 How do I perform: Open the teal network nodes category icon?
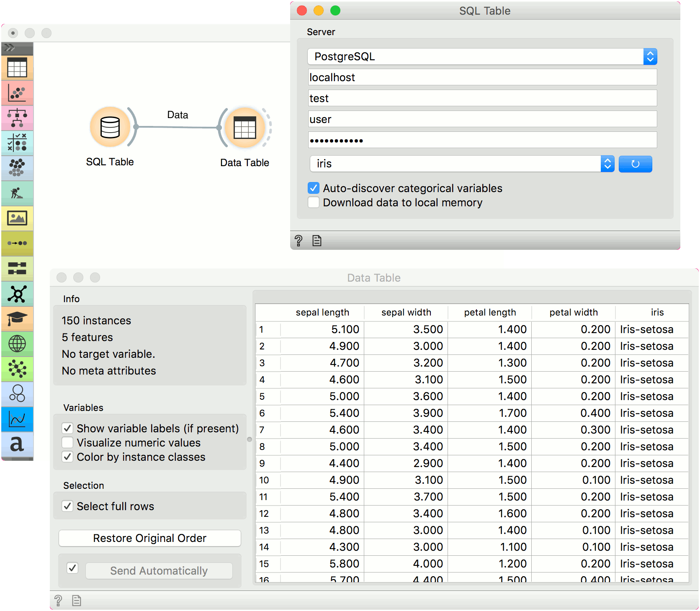[x=17, y=293]
